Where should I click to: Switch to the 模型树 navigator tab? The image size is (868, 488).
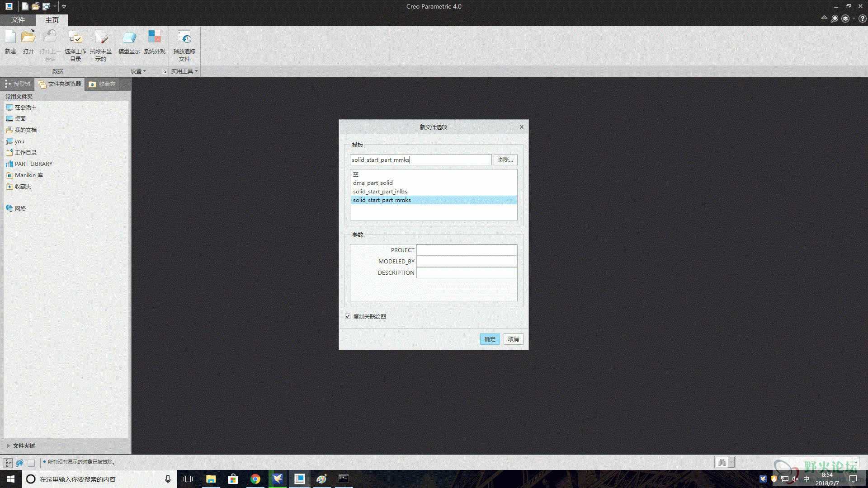[x=18, y=84]
